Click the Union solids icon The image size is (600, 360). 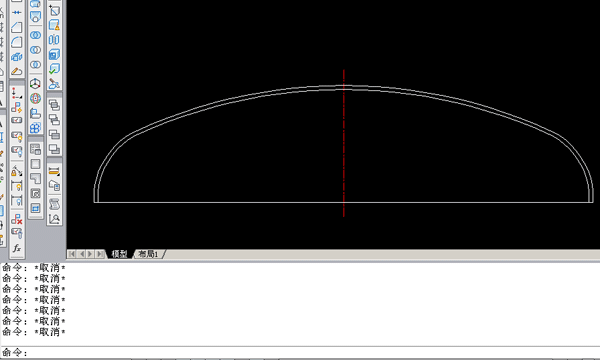pyautogui.click(x=35, y=35)
